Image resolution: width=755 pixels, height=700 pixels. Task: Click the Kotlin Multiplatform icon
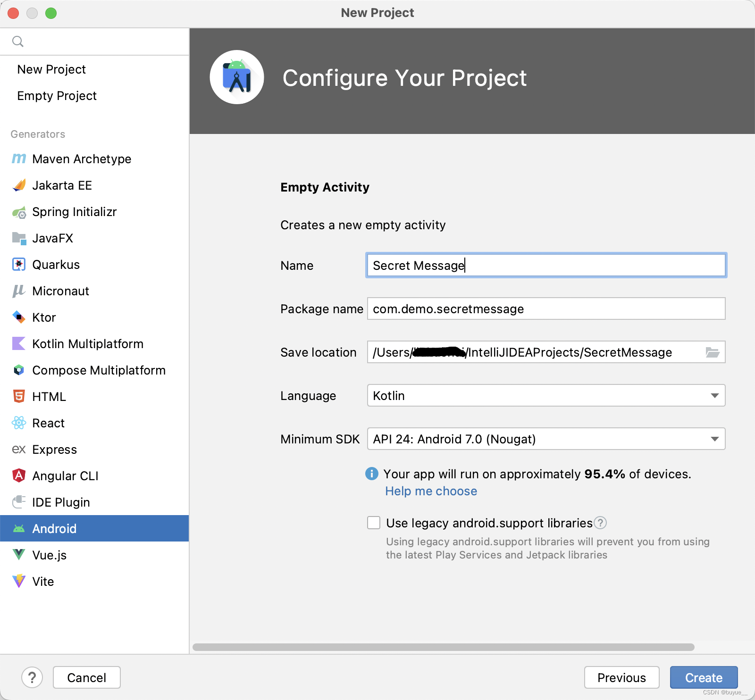coord(18,343)
